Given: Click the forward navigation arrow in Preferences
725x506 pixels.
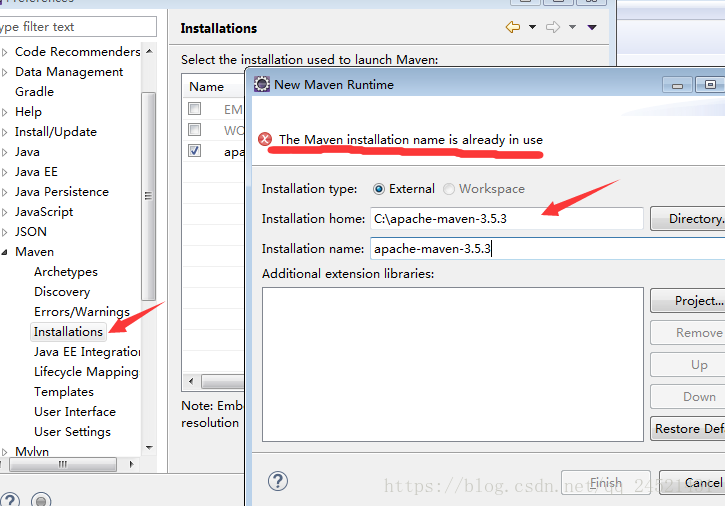Looking at the screenshot, I should tap(553, 27).
